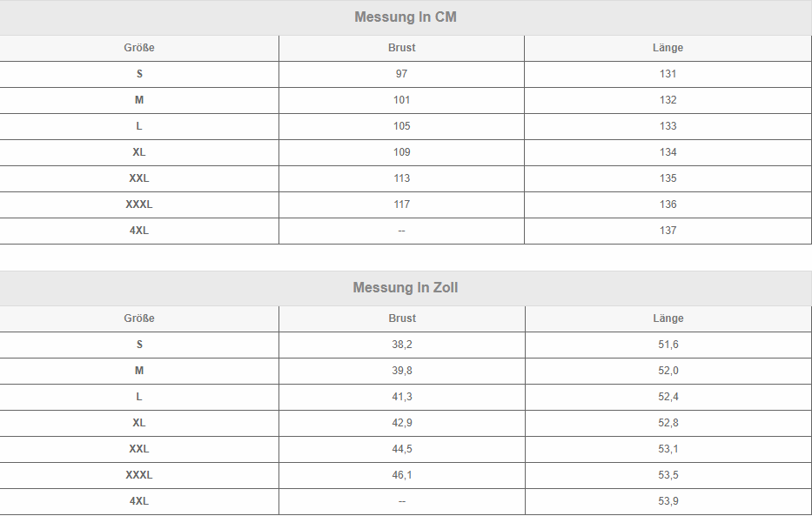Image resolution: width=812 pixels, height=516 pixels.
Task: Click the Brust value 101 for size M
Action: [401, 100]
